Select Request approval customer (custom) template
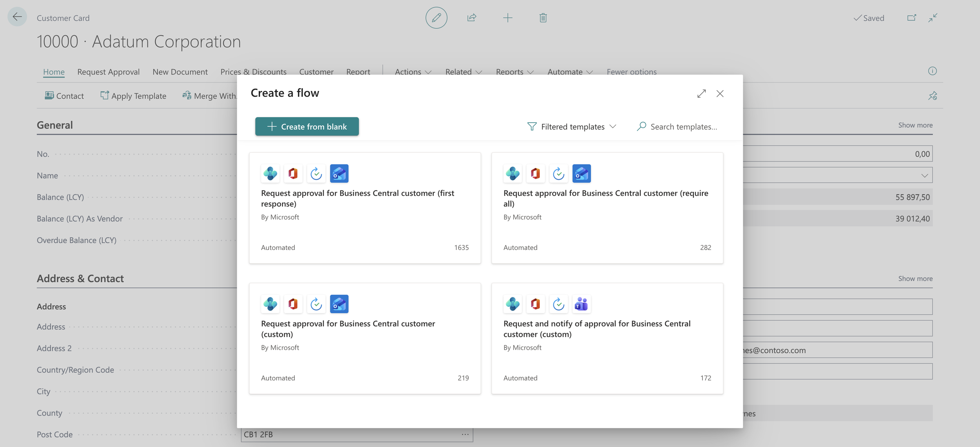The width and height of the screenshot is (980, 447). tap(365, 338)
